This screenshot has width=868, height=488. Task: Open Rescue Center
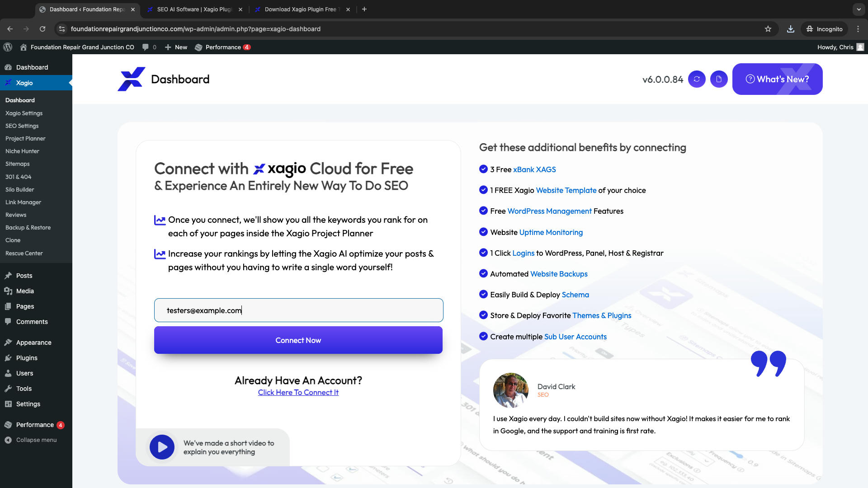click(x=24, y=253)
